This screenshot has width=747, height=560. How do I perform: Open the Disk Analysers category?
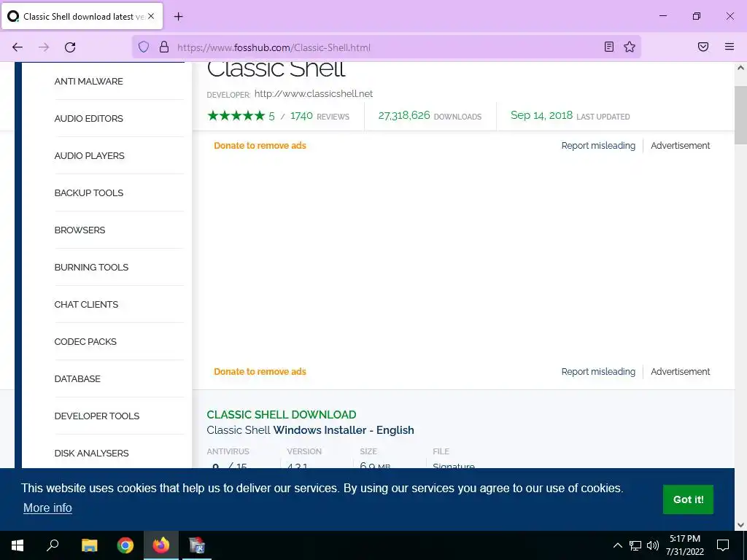[91, 453]
